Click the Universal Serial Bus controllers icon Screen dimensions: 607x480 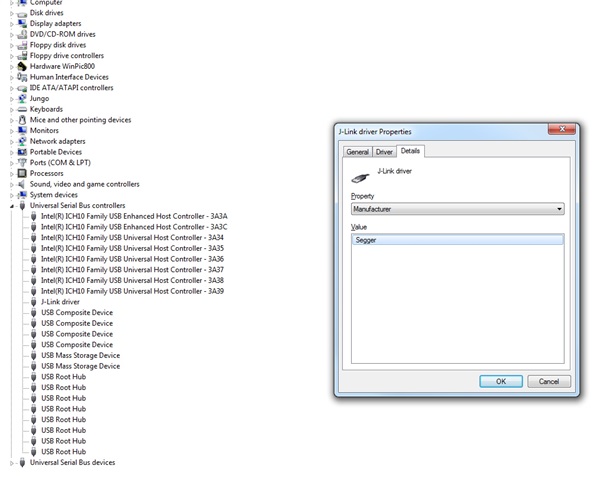coord(22,206)
